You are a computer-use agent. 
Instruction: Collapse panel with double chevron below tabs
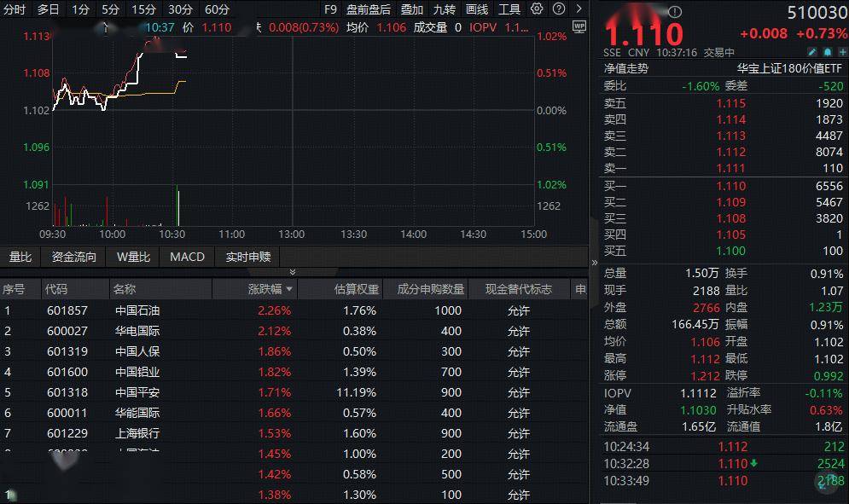coord(293,272)
